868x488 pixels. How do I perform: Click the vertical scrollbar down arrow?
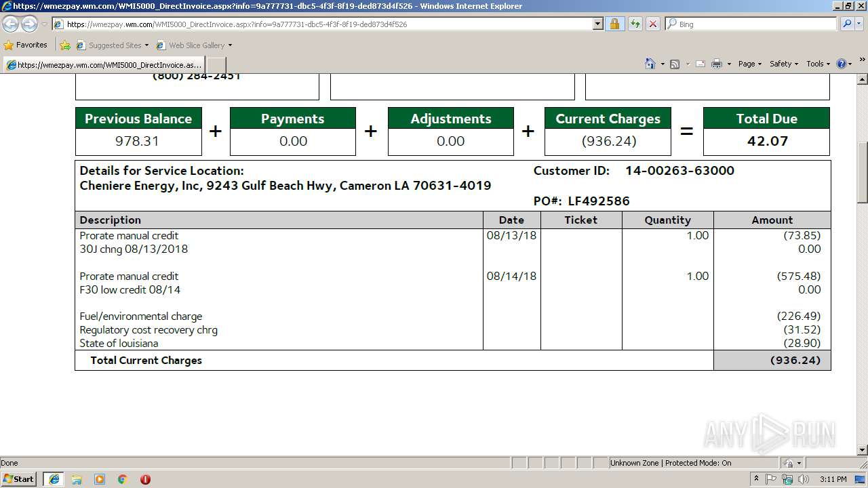(863, 450)
